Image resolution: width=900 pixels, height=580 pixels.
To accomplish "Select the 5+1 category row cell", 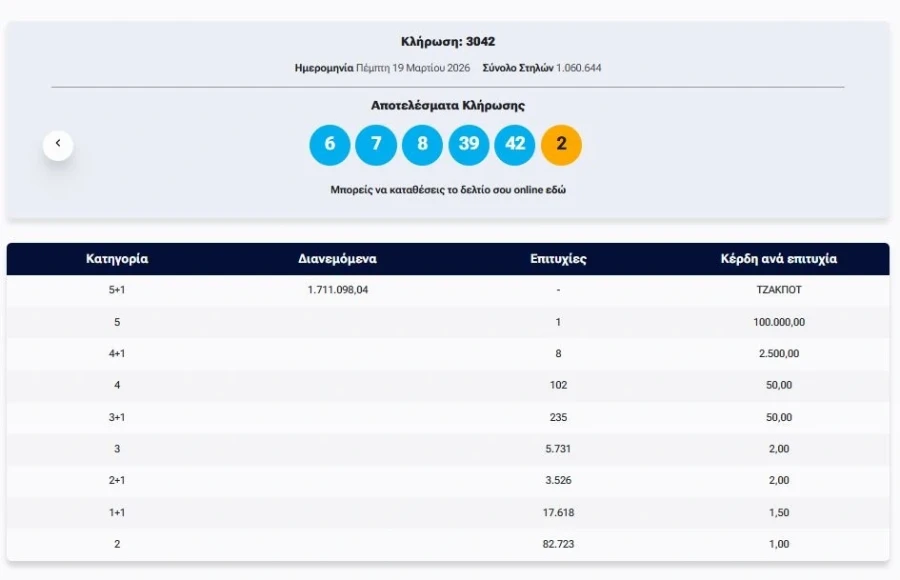I will click(117, 290).
